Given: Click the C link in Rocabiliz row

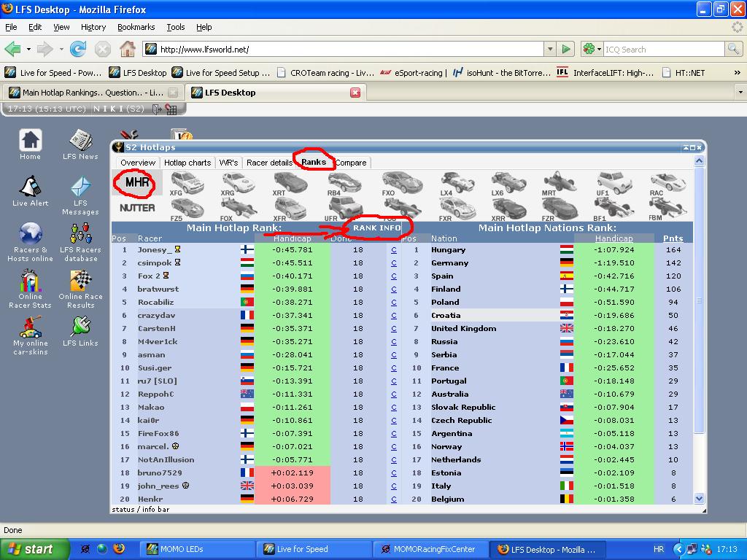Looking at the screenshot, I should (x=393, y=302).
